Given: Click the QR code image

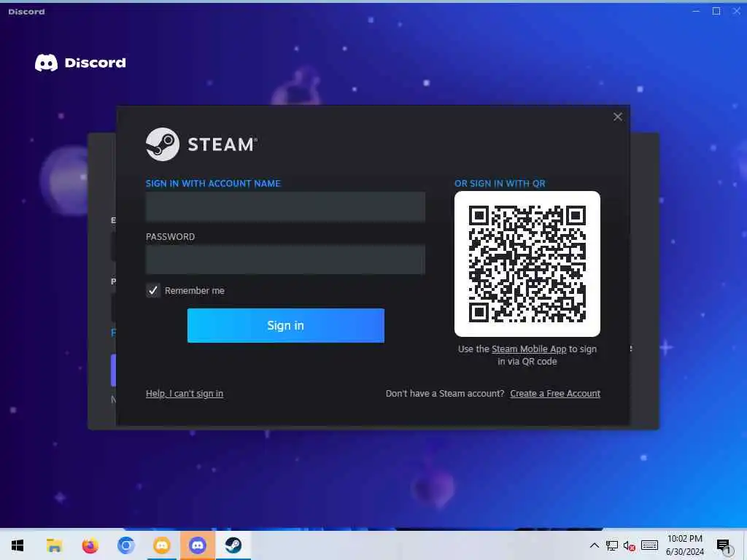Looking at the screenshot, I should tap(527, 264).
